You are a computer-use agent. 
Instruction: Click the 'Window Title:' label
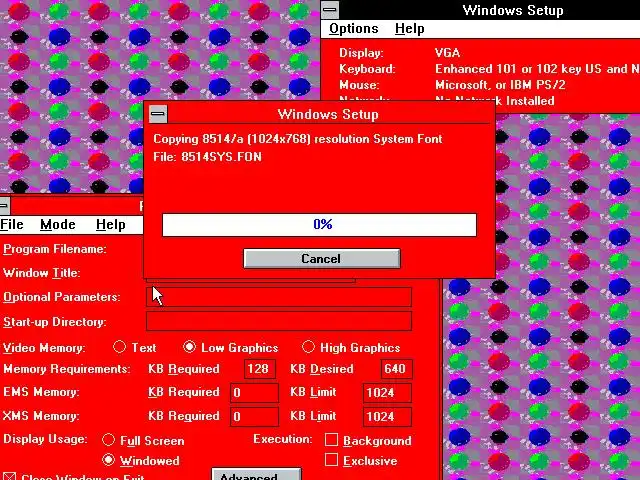[x=42, y=273]
